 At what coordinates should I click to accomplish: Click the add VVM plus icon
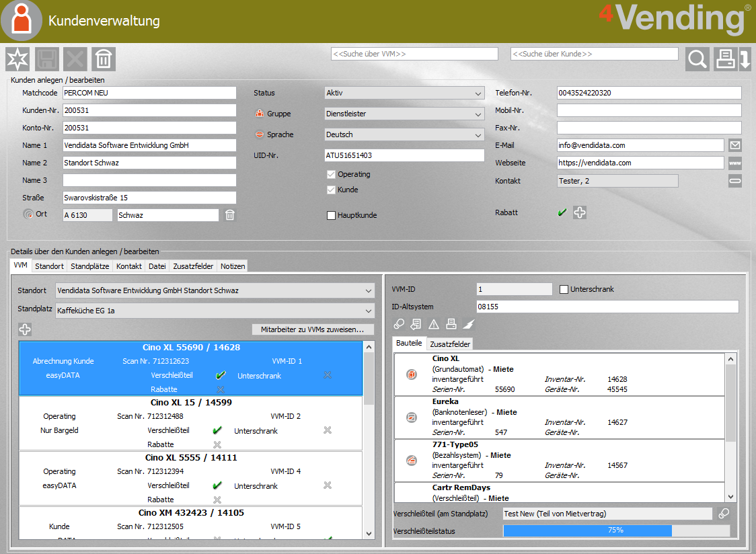tap(25, 329)
